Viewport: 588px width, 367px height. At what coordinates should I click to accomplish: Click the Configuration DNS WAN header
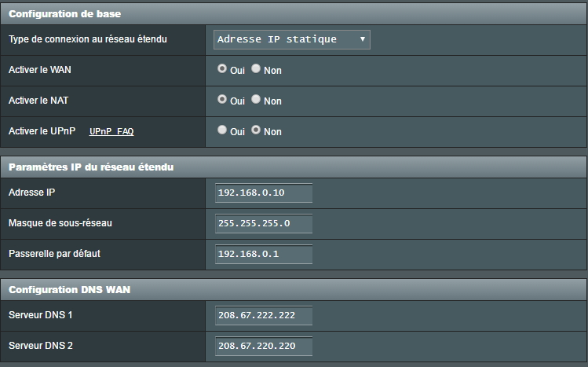[x=294, y=290]
